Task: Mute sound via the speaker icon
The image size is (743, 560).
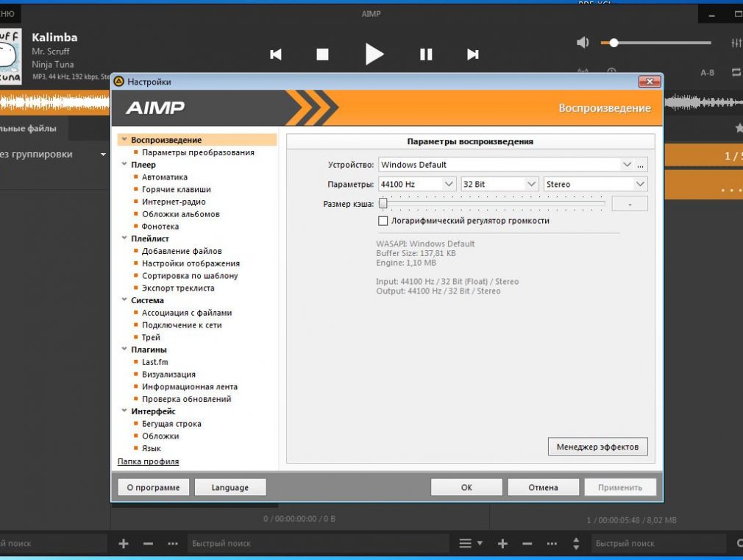Action: click(583, 43)
